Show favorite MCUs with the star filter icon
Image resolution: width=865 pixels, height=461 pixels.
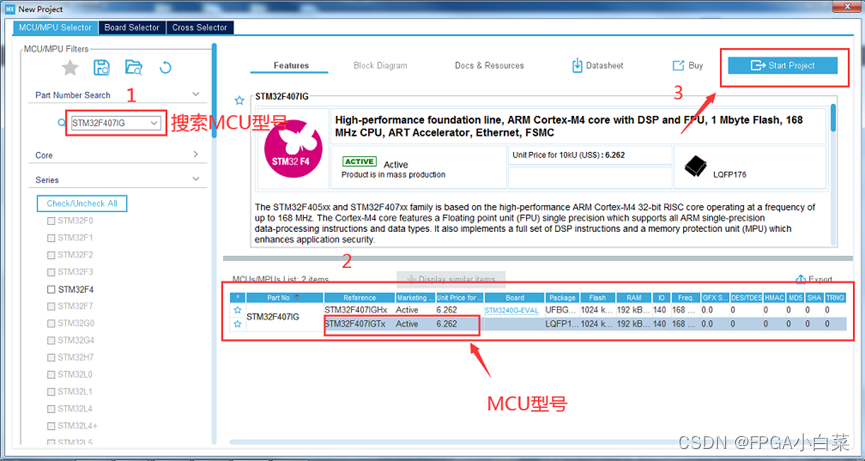[70, 68]
